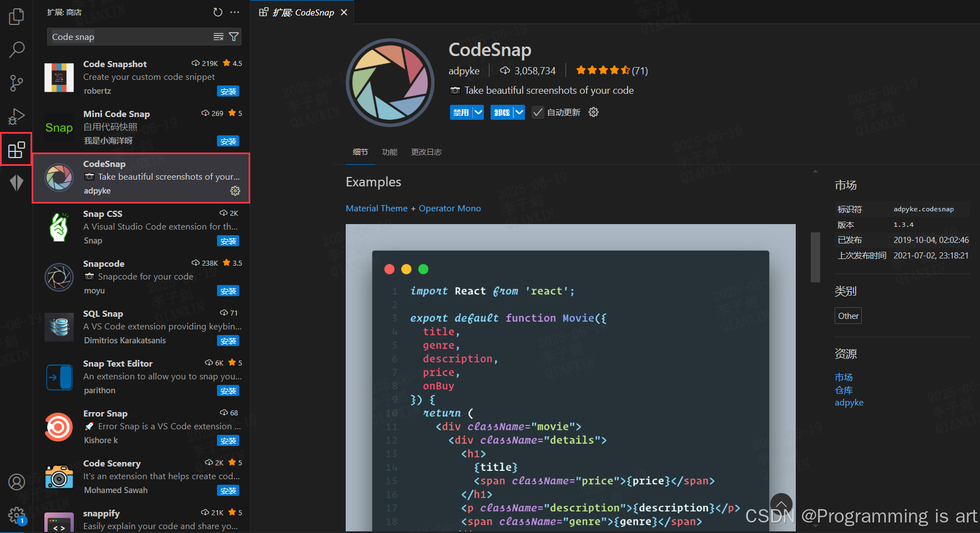Install the Error Snap extension
Screen dimensions: 980x533
228,441
